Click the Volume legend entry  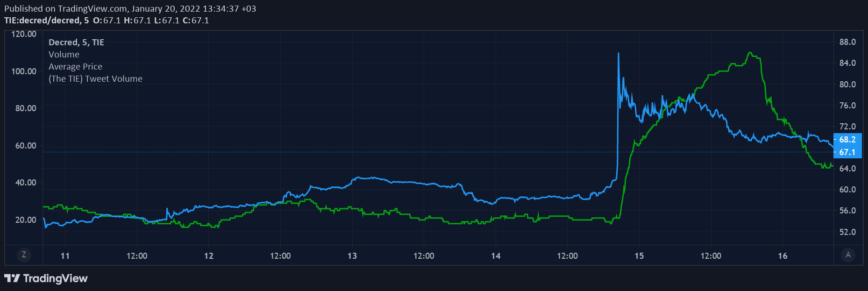tap(64, 55)
